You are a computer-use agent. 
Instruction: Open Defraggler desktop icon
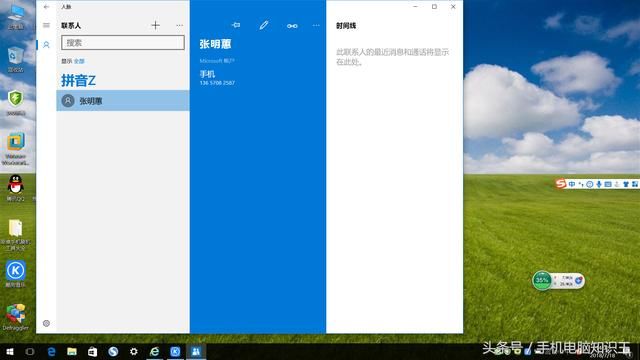pyautogui.click(x=16, y=317)
